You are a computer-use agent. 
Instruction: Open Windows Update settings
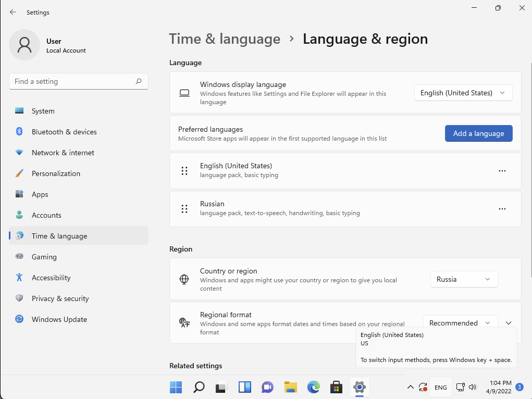point(79,319)
